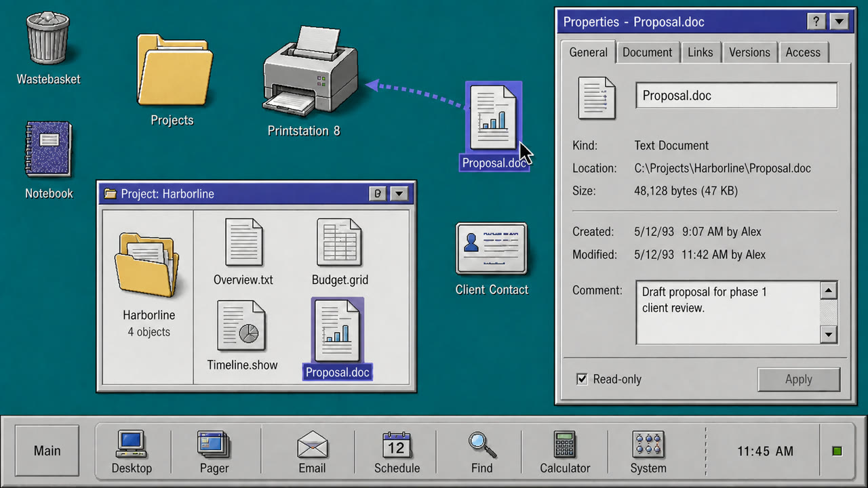Click the Properties help question mark button
The image size is (868, 488).
click(816, 22)
